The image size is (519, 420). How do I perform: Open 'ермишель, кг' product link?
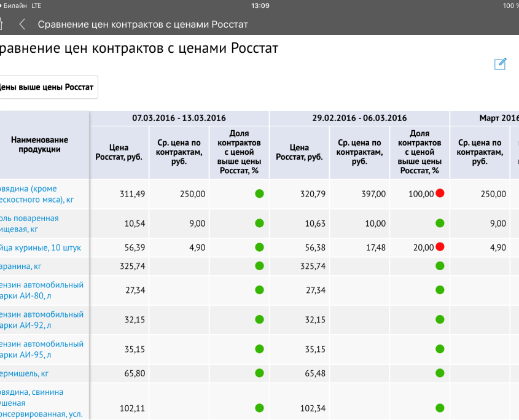point(24,373)
